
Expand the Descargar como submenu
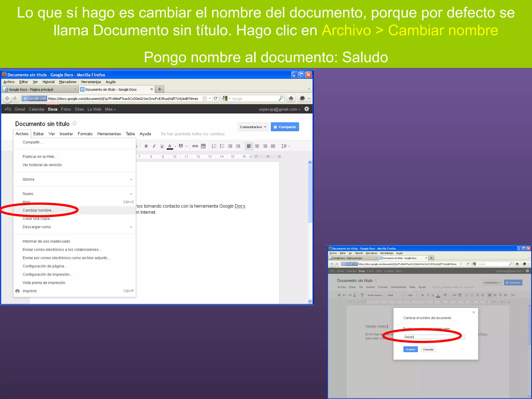[75, 227]
